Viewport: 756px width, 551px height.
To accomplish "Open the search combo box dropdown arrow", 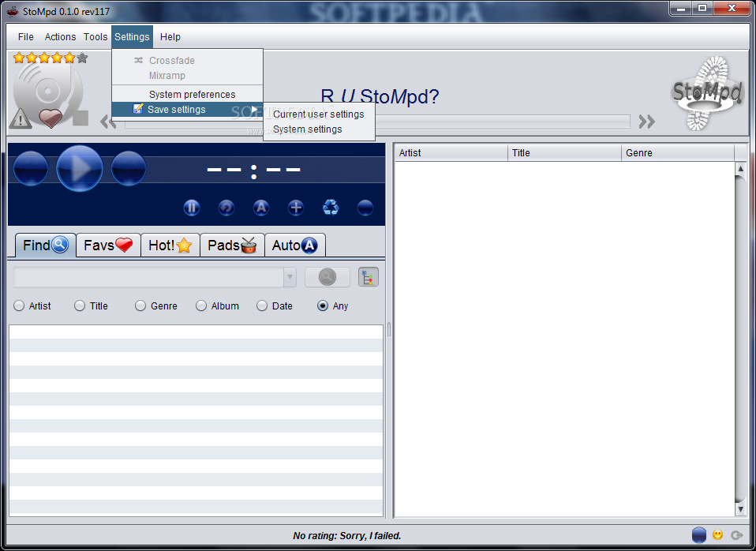I will tap(290, 277).
